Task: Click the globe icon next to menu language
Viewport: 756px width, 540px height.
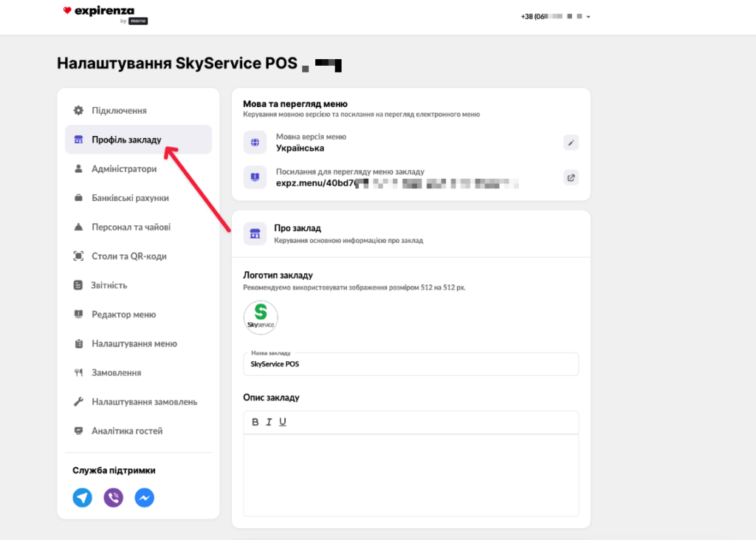Action: coord(255,143)
